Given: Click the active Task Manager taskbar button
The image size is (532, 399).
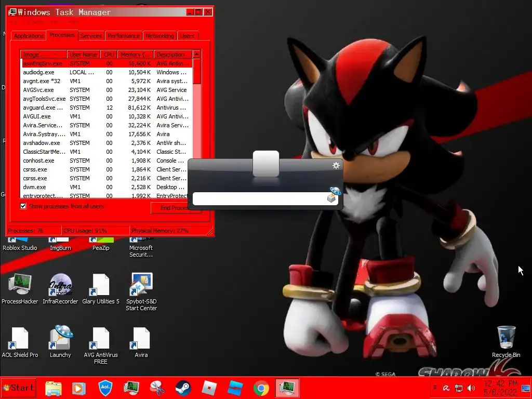Looking at the screenshot, I should pyautogui.click(x=287, y=388).
